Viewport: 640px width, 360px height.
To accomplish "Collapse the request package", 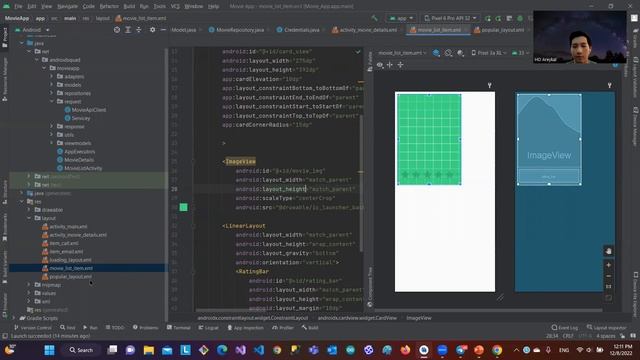I will [x=52, y=101].
